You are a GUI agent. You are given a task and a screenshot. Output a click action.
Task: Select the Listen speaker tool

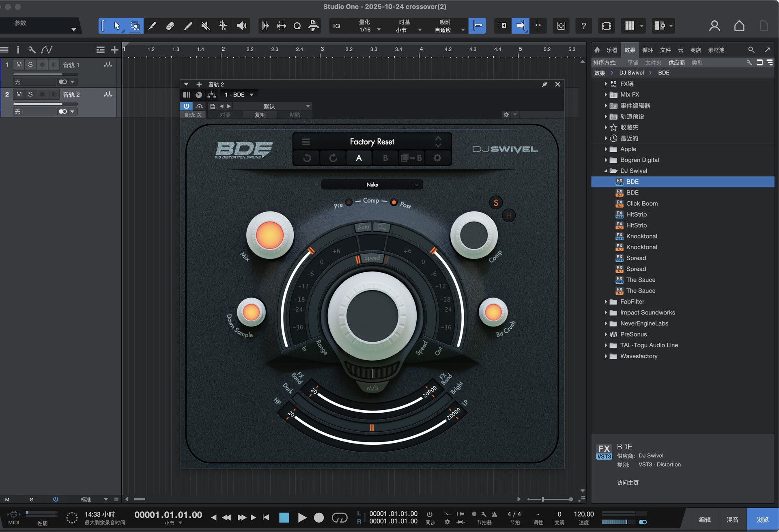coord(241,26)
